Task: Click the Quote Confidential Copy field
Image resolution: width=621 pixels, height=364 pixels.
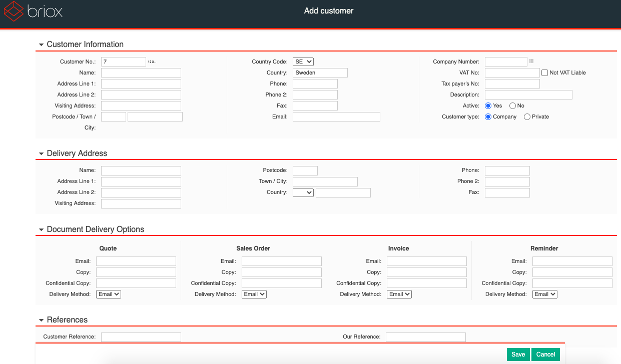Action: click(136, 283)
